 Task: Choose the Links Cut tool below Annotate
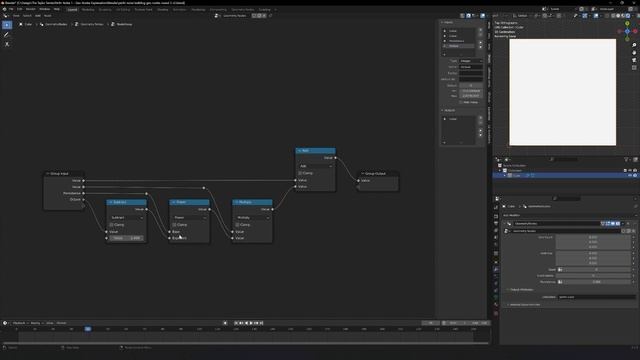[7, 44]
